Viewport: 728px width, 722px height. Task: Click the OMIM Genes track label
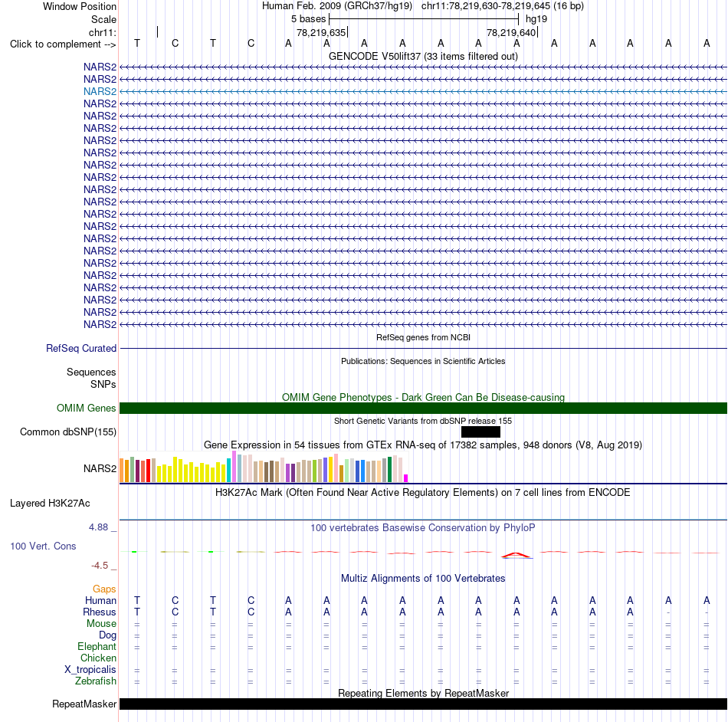coord(87,408)
